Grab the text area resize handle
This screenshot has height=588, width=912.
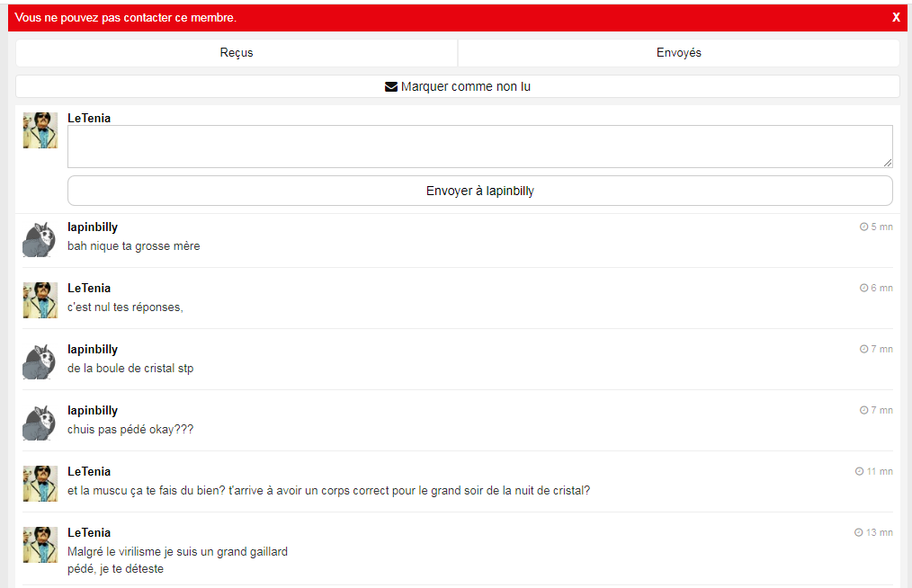tap(888, 163)
